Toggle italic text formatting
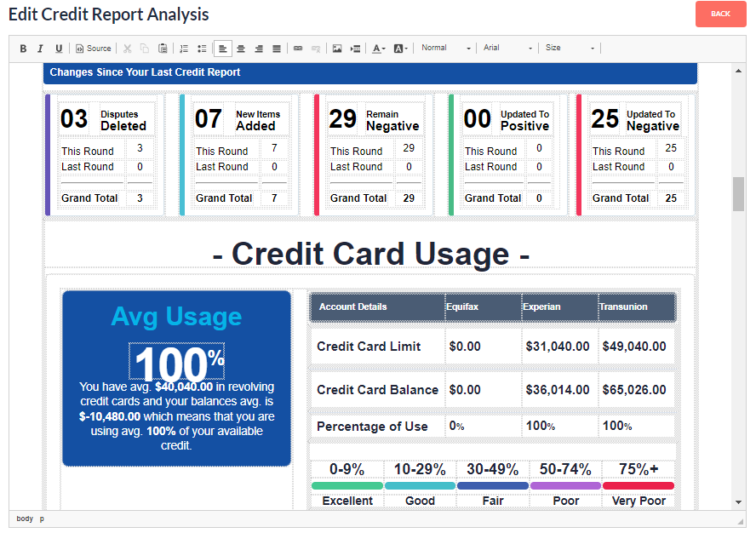 point(40,49)
